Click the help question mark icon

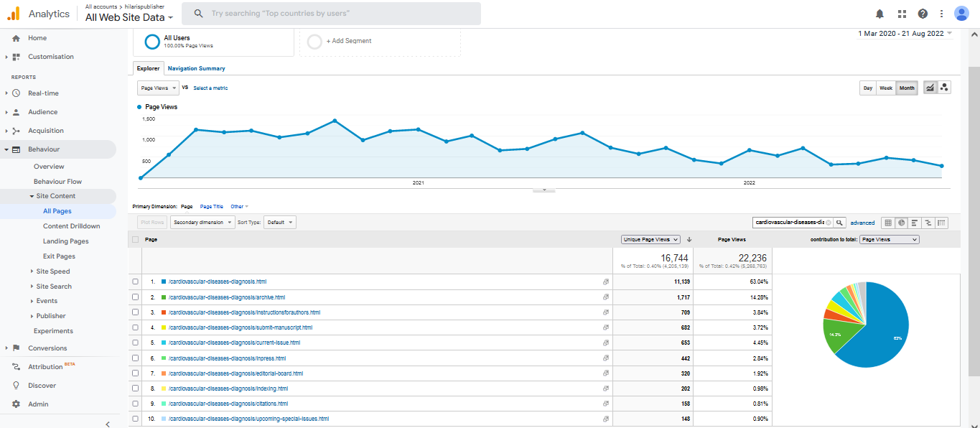click(x=923, y=14)
